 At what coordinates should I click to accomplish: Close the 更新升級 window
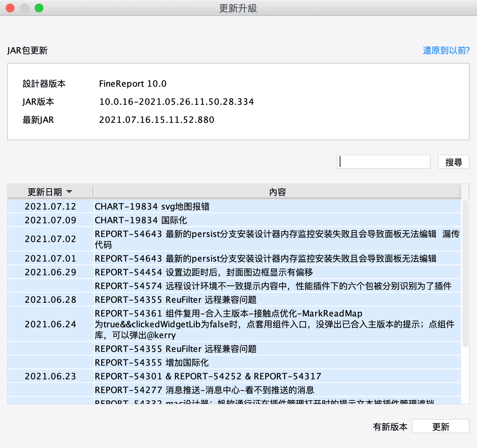click(10, 8)
